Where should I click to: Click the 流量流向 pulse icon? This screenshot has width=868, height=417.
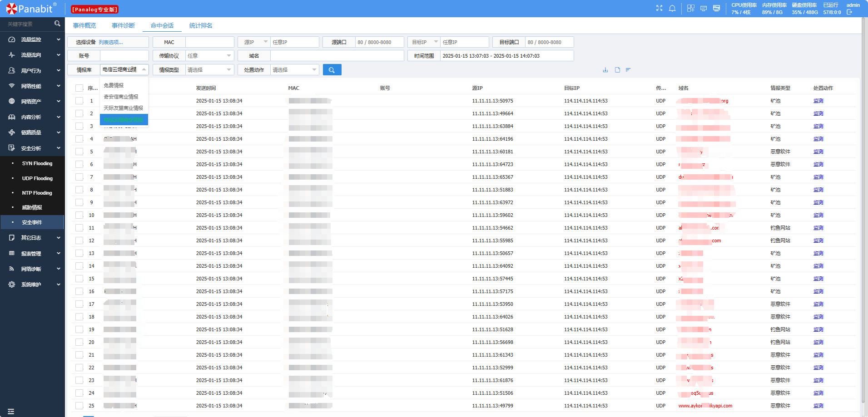[x=12, y=55]
